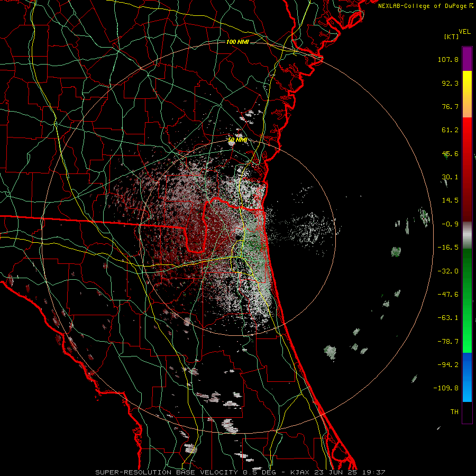Viewport: 476px width, 476px height.
Task: Select the -94.2 legend value
Action: (448, 365)
